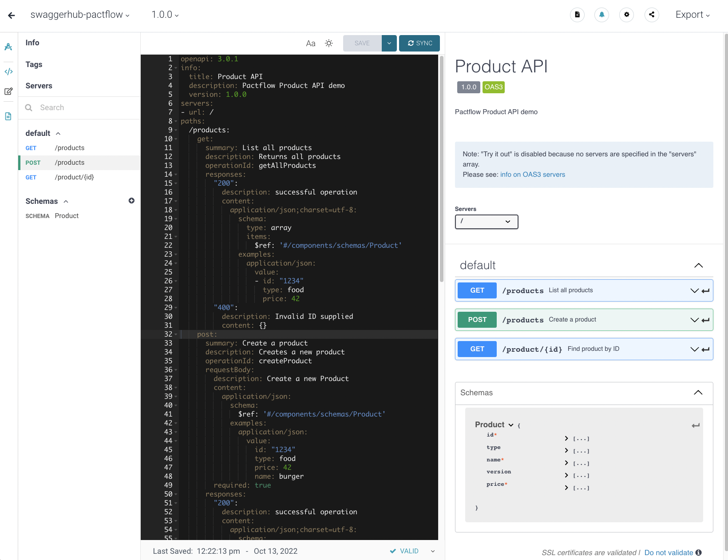Open the Servers dropdown
The height and width of the screenshot is (560, 728).
coord(487,222)
